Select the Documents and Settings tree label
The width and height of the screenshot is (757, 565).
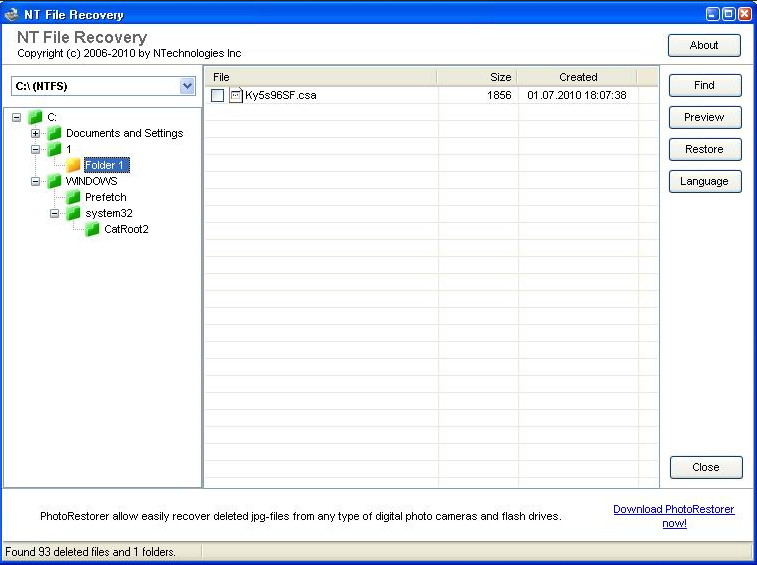(125, 133)
